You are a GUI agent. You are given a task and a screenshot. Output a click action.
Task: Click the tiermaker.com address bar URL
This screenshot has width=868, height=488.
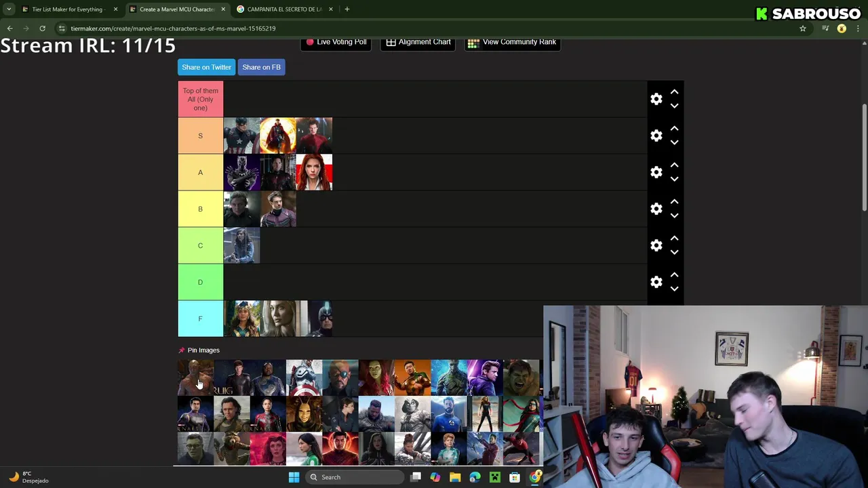[173, 28]
